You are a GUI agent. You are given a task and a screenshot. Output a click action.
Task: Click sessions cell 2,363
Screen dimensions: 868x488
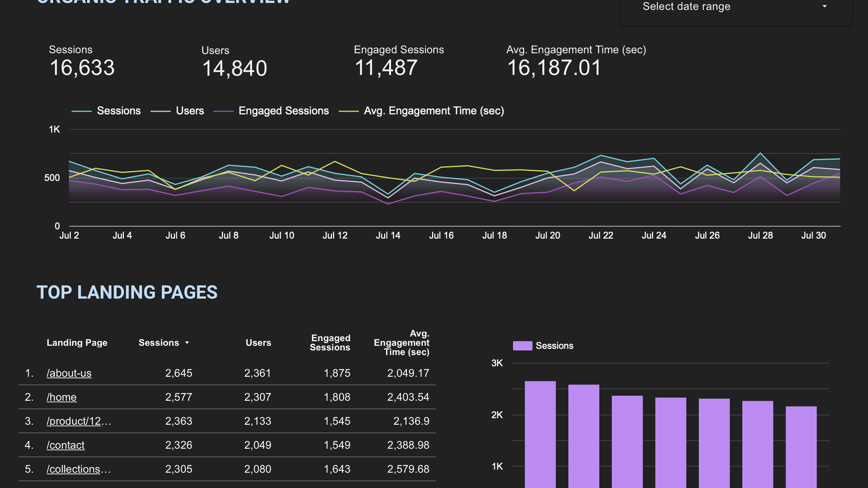click(x=179, y=421)
